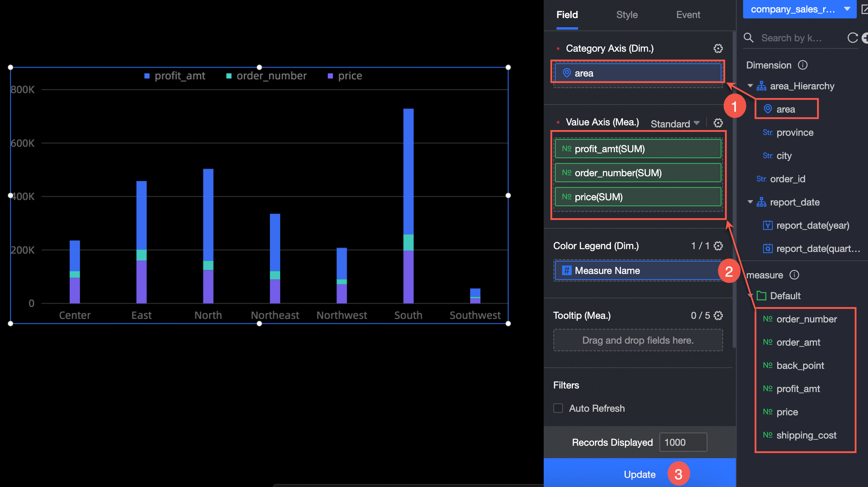Open Category Axis settings gear
The width and height of the screenshot is (868, 487).
click(718, 48)
